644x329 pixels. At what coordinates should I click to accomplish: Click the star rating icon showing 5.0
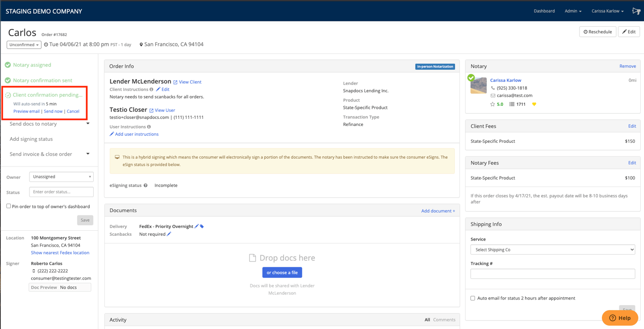coord(492,104)
